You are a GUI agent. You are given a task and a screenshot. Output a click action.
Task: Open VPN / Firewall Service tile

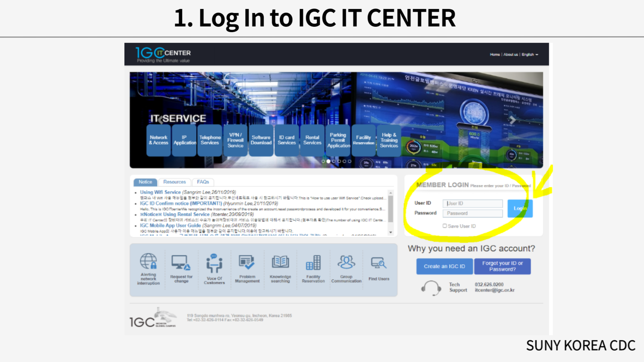pyautogui.click(x=235, y=140)
